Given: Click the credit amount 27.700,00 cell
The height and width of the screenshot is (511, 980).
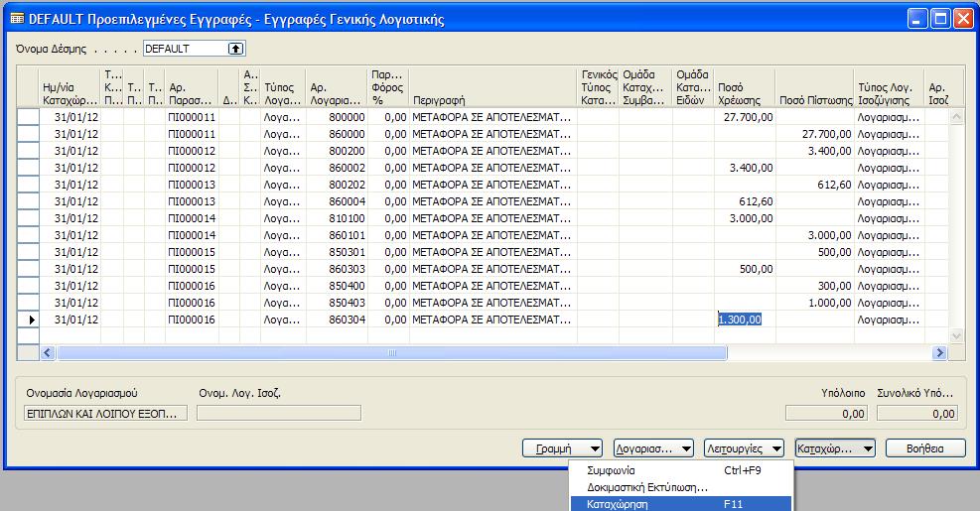Looking at the screenshot, I should 815,134.
